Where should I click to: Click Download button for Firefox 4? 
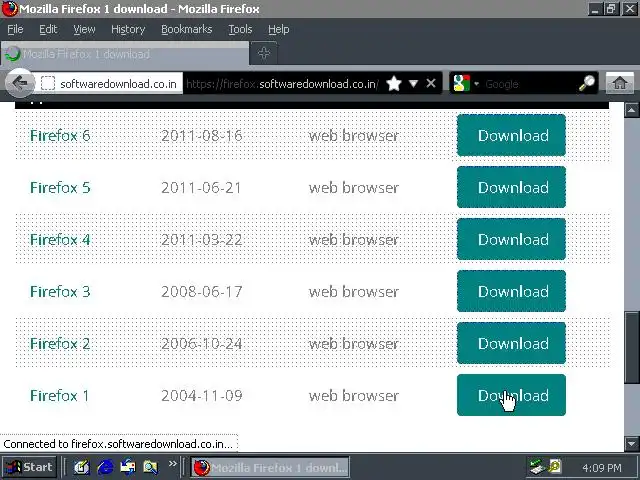(x=511, y=239)
